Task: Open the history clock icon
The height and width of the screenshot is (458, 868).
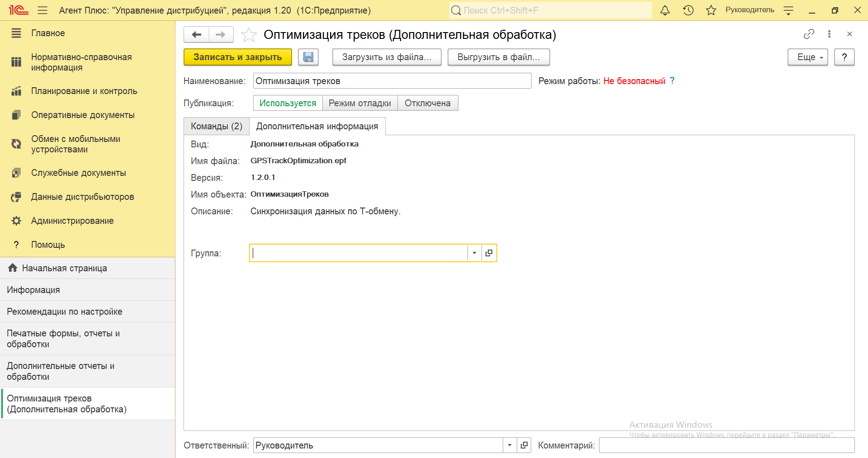Action: point(688,10)
